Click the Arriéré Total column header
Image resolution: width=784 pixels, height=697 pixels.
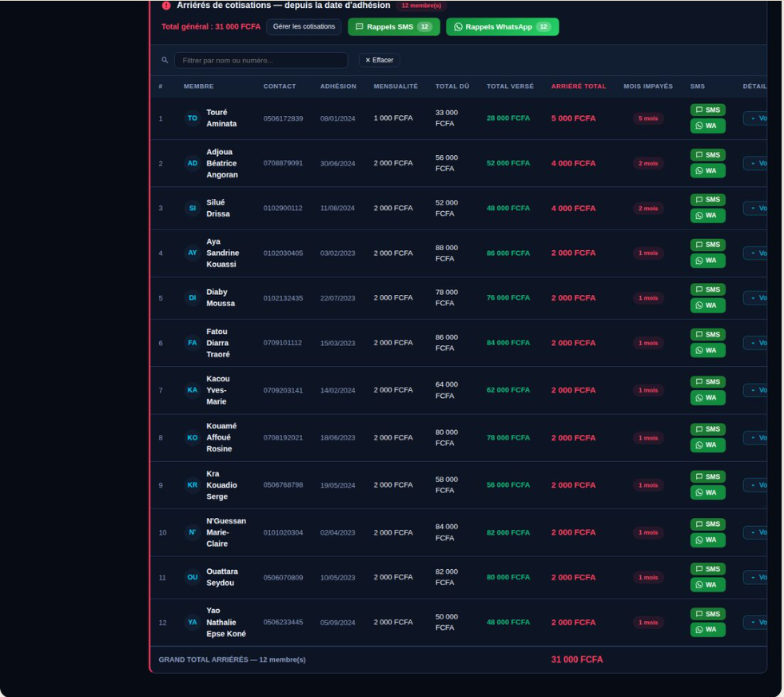click(x=579, y=86)
